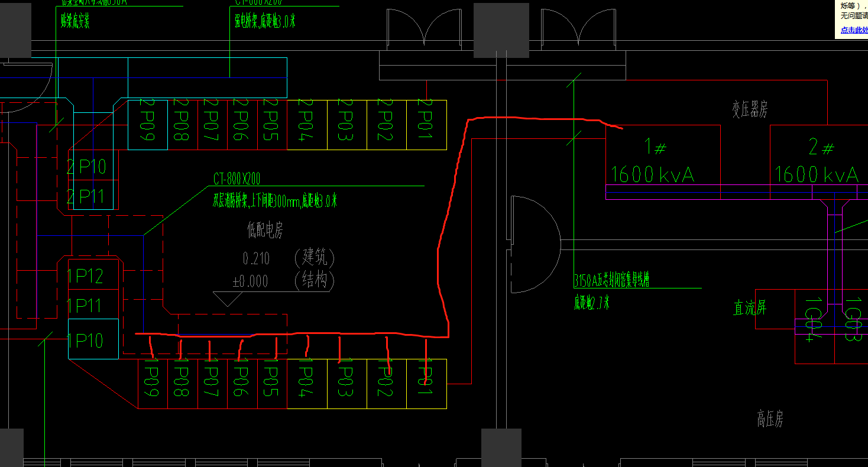This screenshot has width=868, height=467.
Task: Click the 2# transformer number
Action: [821, 147]
